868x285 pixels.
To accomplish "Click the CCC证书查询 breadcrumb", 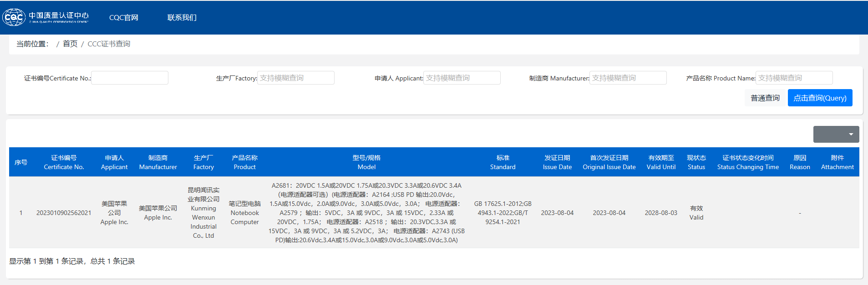I will (x=109, y=44).
